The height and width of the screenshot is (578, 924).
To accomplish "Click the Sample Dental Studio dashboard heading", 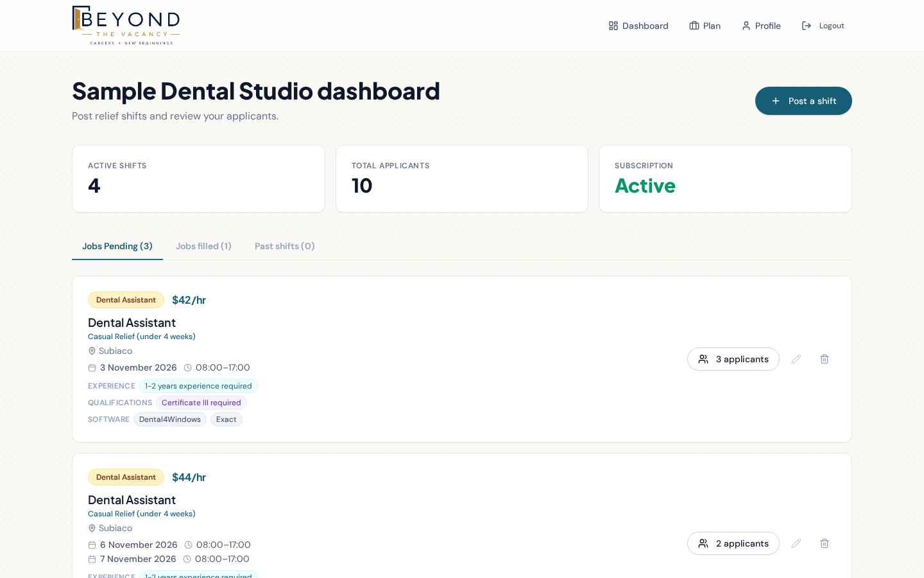I will tap(256, 91).
